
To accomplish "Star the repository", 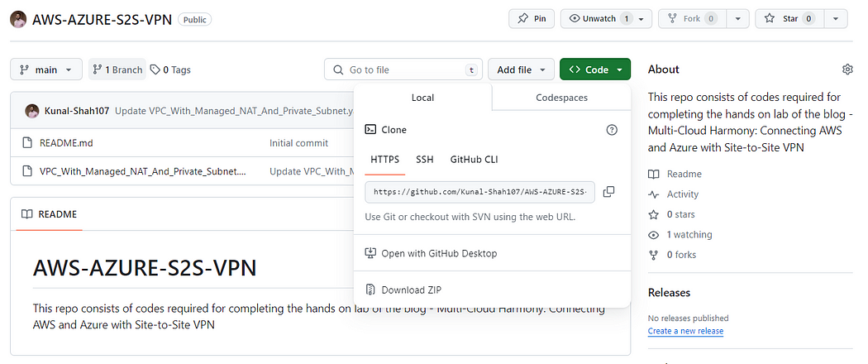I will [x=790, y=18].
